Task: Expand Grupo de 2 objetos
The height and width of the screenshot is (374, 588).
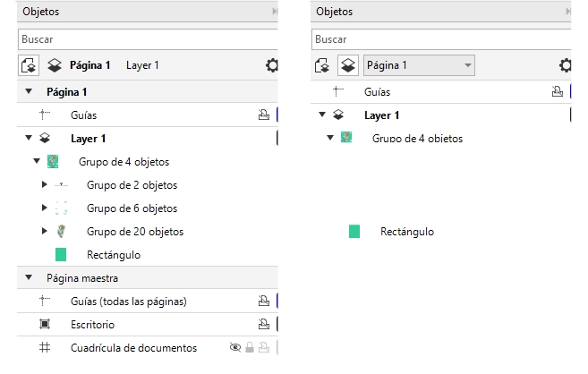Action: click(44, 185)
